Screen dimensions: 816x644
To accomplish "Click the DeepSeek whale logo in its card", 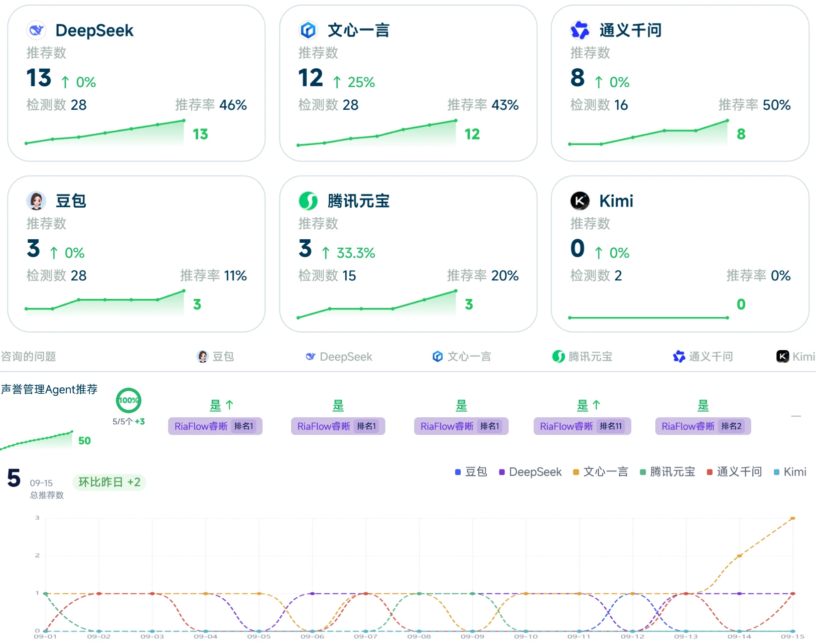I will pos(36,31).
